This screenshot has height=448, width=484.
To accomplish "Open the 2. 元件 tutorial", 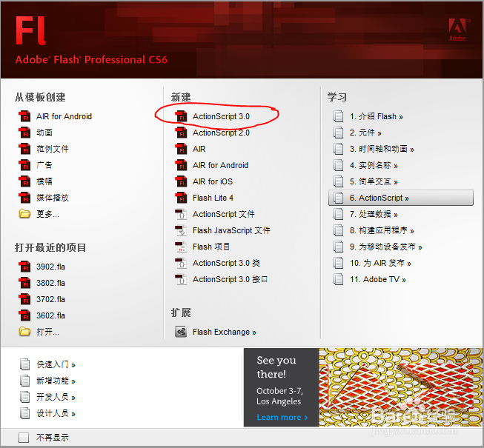I will tap(365, 133).
